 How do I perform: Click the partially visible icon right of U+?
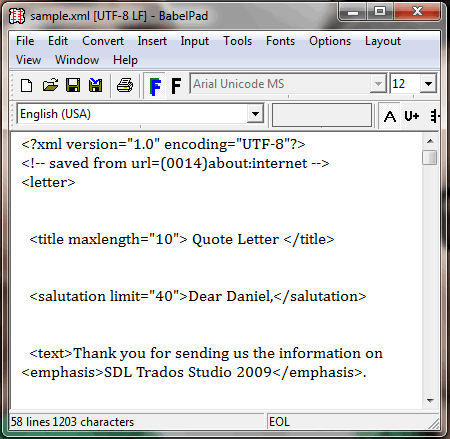434,116
